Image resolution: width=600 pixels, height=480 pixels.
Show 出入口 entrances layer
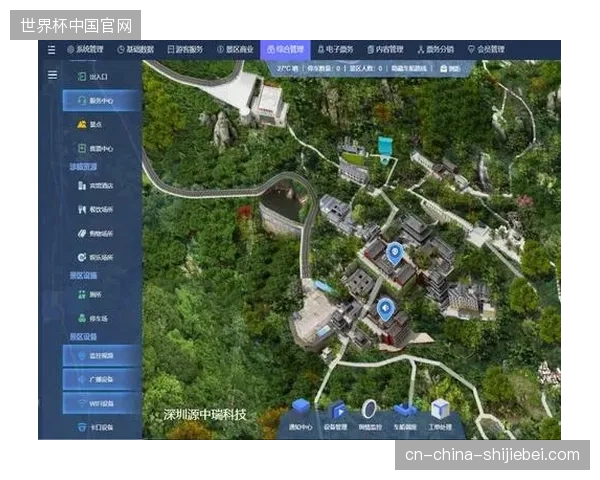[93, 77]
